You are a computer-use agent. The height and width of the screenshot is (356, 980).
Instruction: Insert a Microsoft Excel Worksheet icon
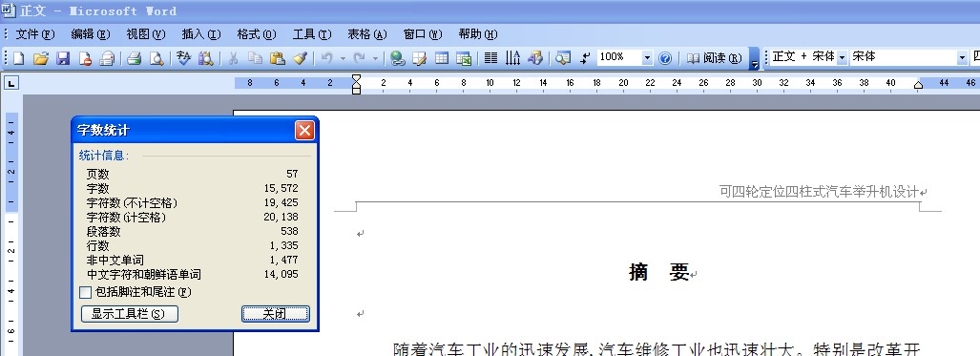[x=464, y=58]
